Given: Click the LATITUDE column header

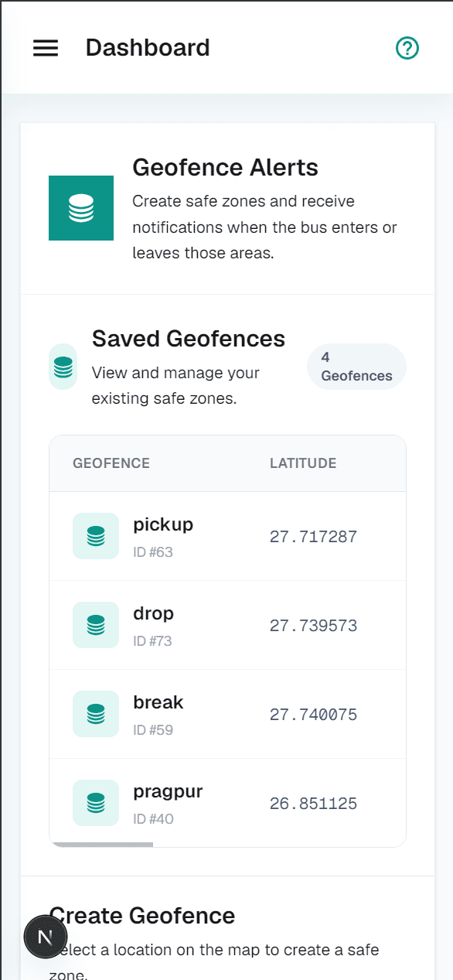Looking at the screenshot, I should [303, 463].
